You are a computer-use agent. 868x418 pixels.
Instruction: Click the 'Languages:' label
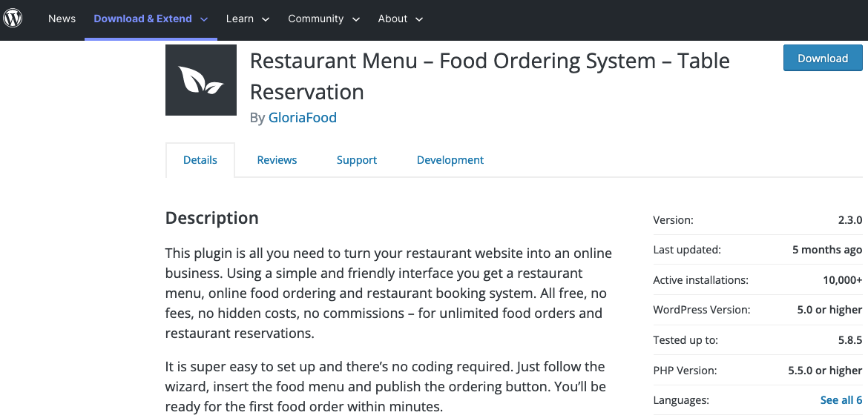click(x=681, y=399)
